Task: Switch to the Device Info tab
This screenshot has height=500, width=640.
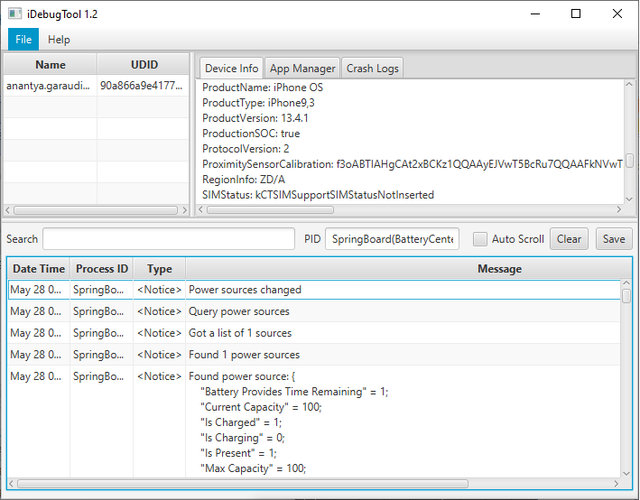Action: click(x=231, y=68)
